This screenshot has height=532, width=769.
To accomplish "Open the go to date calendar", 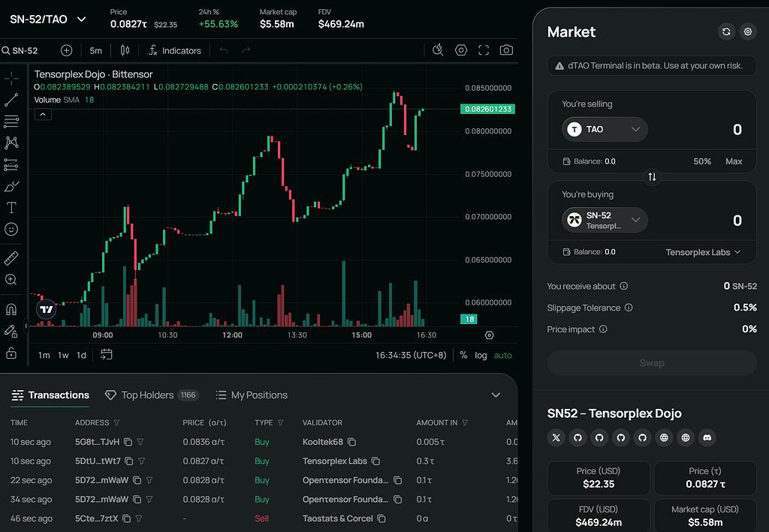I will point(106,355).
